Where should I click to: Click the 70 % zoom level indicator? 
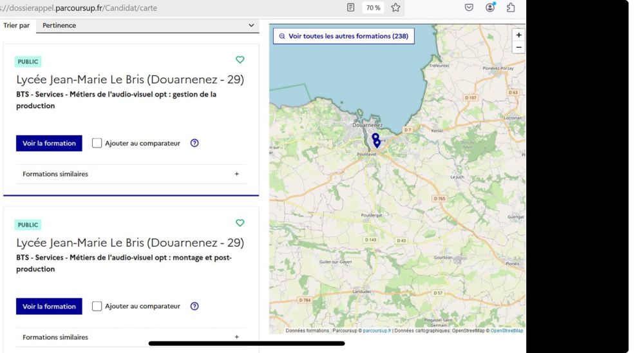373,8
